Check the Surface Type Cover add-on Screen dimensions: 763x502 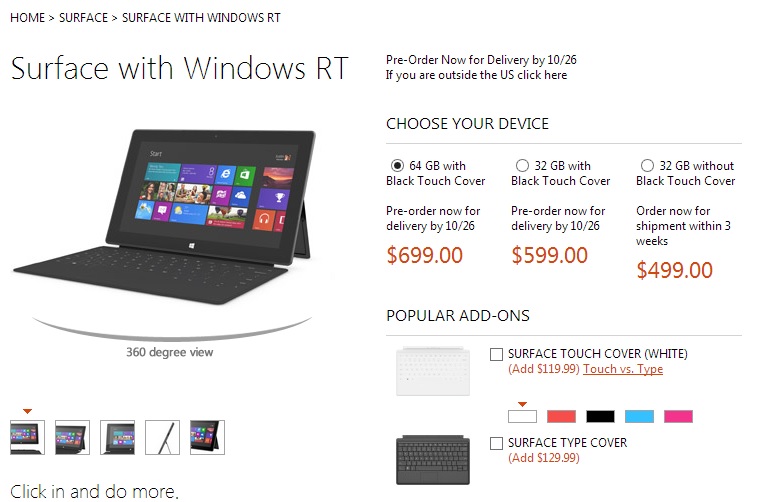496,444
